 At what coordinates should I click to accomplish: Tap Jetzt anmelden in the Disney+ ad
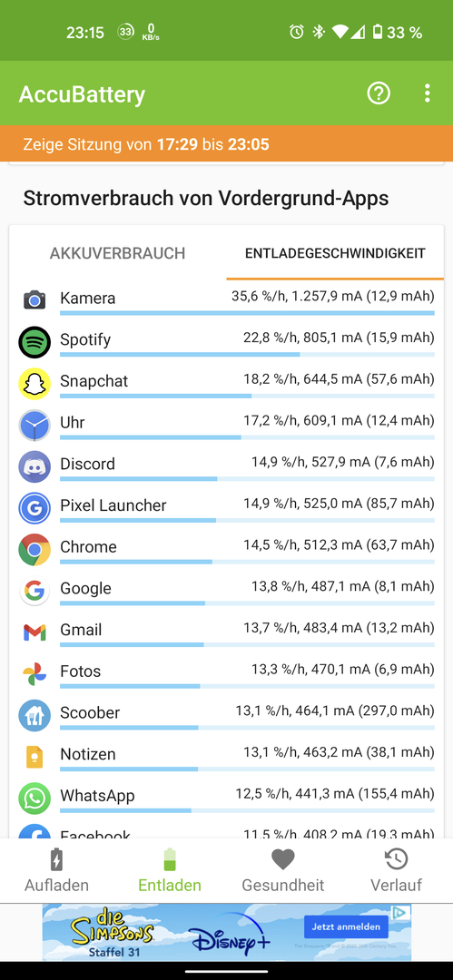[346, 926]
